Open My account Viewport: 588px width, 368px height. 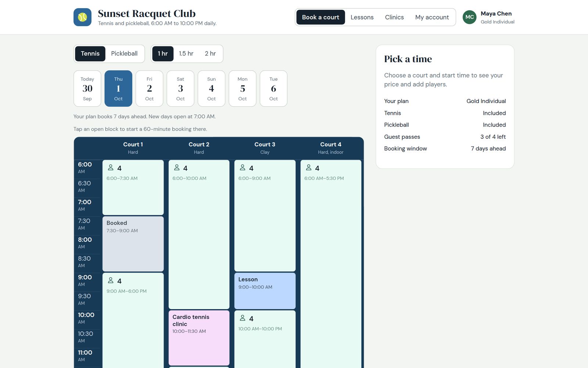(432, 17)
